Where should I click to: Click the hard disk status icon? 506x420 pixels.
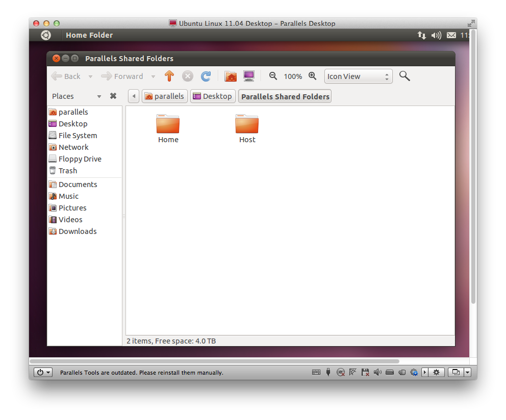(x=390, y=373)
